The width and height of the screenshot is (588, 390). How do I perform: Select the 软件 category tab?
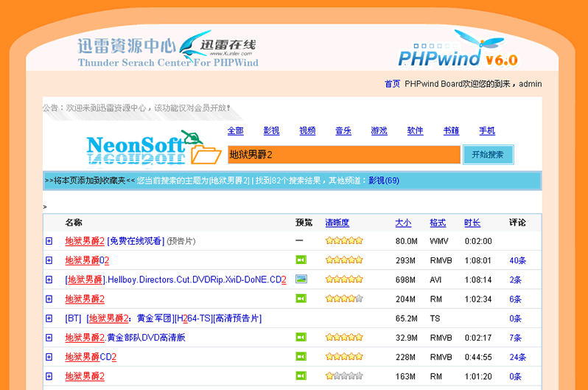(415, 131)
